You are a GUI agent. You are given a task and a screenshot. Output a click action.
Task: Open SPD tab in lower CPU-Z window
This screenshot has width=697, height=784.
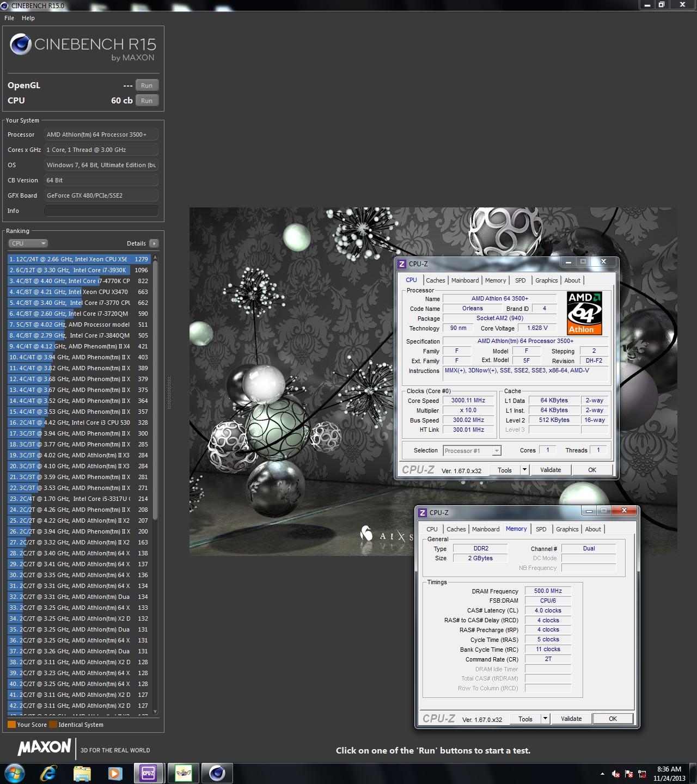coord(541,529)
